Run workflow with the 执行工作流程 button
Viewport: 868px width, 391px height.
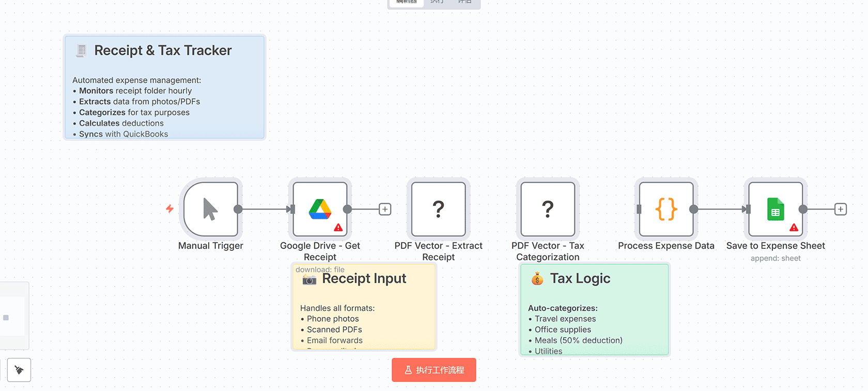[x=433, y=370]
